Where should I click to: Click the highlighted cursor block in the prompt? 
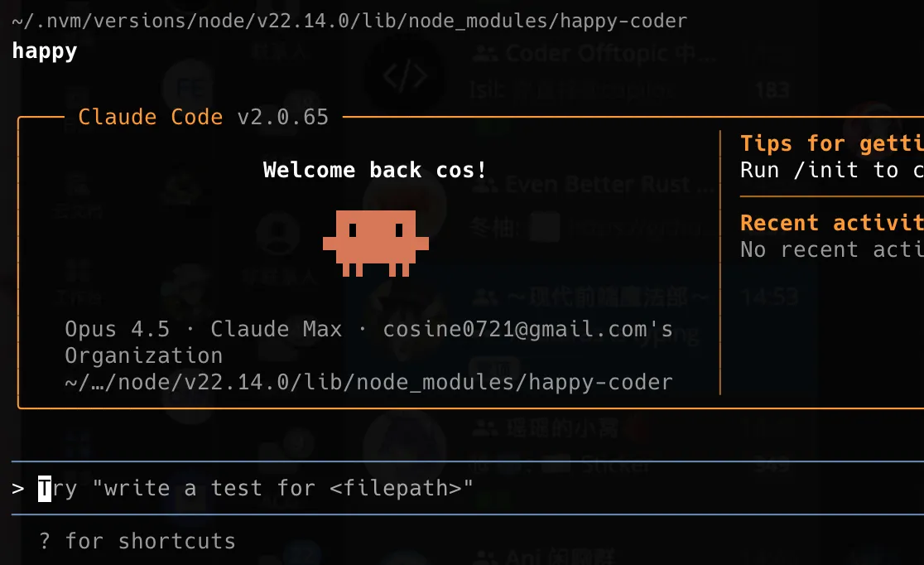45,489
